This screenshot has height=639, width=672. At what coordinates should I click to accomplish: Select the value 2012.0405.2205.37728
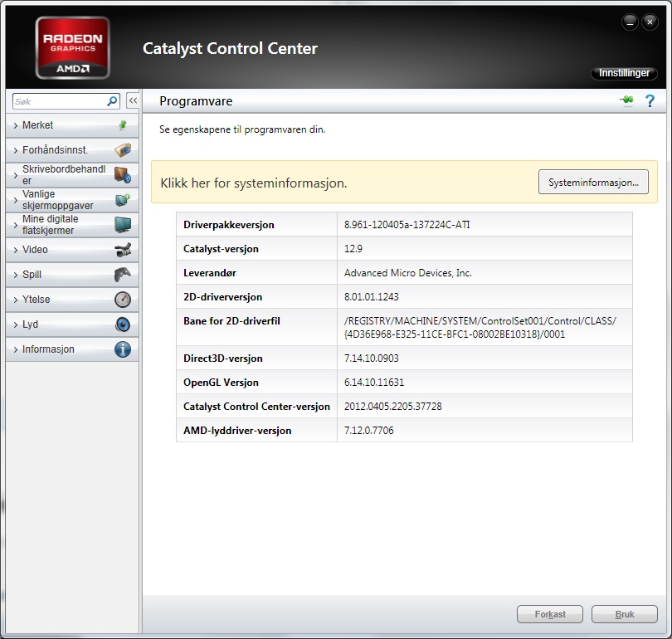(392, 407)
